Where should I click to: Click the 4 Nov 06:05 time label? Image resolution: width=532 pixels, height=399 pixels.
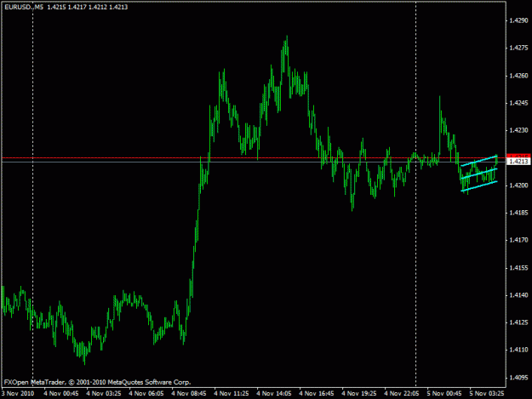tap(146, 393)
